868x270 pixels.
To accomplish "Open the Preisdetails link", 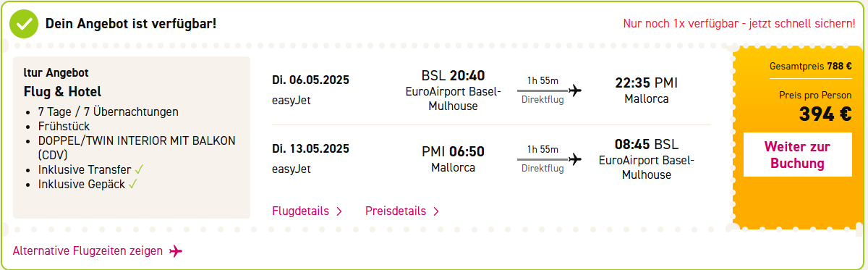I will coord(396,211).
